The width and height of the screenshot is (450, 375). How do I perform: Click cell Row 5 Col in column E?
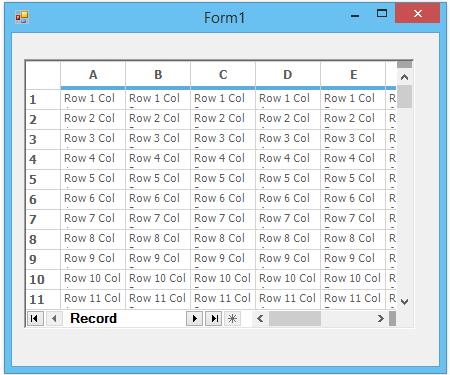(x=353, y=179)
